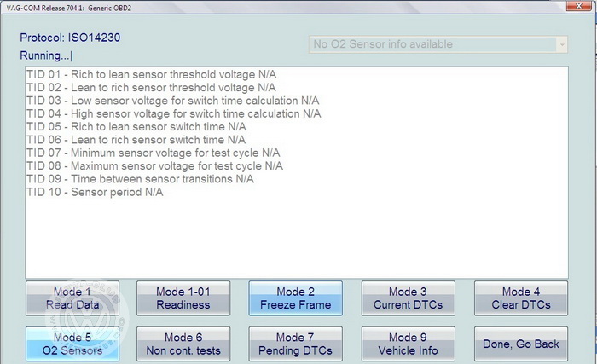The width and height of the screenshot is (597, 364).
Task: Open Mode 6 Non cont. tests
Action: (x=183, y=344)
